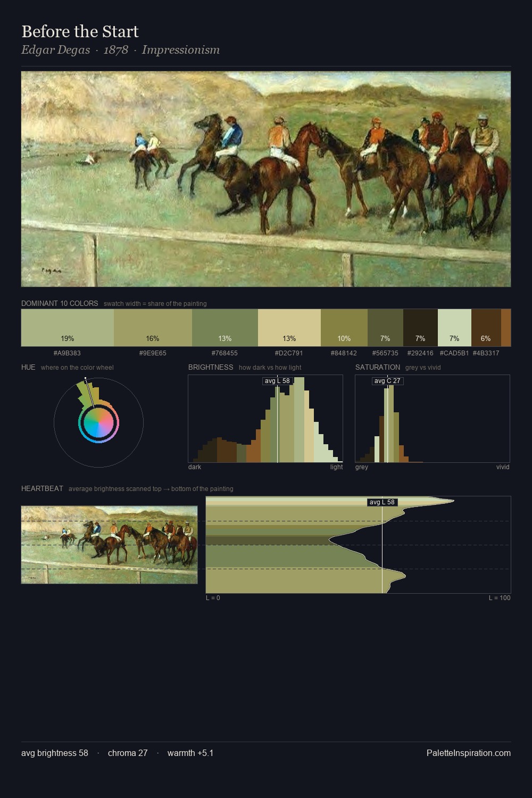Select the #CAD5B1 pale green swatch
Screen dimensions: 532x798
pos(454,328)
